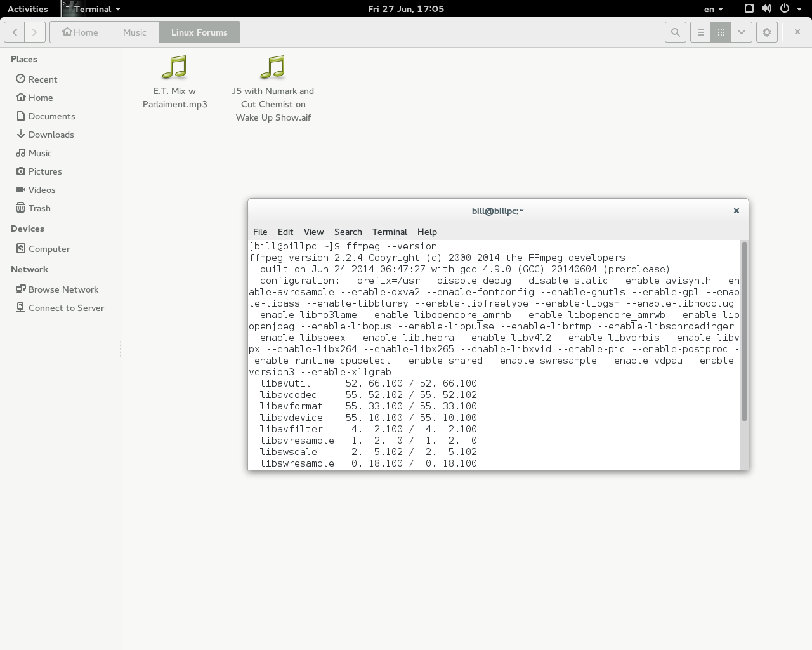Select J5 with Numark Wake Up Show.aif icon
The width and height of the screenshot is (812, 650).
tap(273, 67)
